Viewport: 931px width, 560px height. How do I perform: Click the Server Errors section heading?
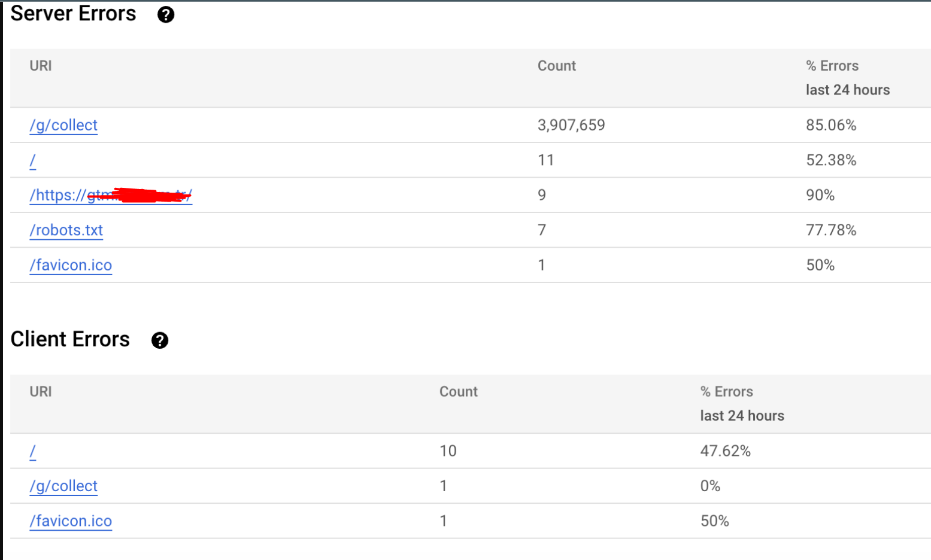point(74,14)
